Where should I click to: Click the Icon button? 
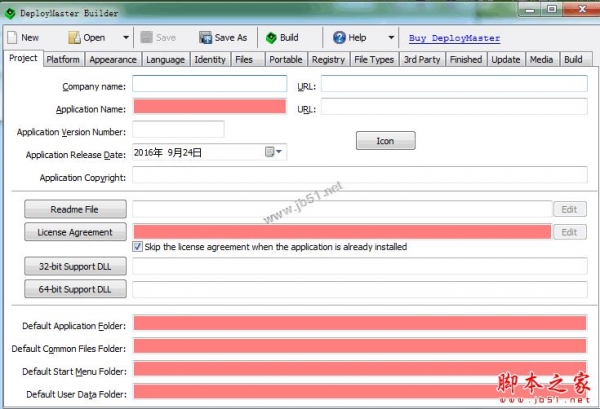click(x=385, y=141)
